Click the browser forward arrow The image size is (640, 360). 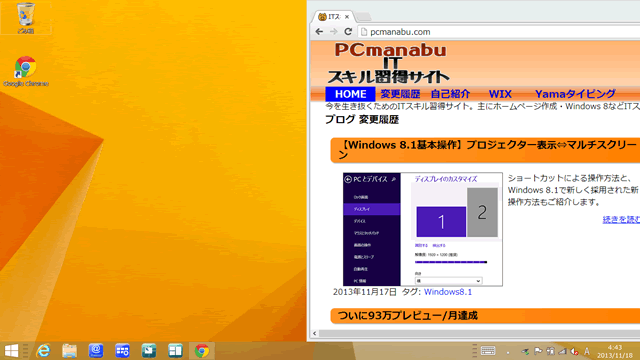(x=333, y=31)
